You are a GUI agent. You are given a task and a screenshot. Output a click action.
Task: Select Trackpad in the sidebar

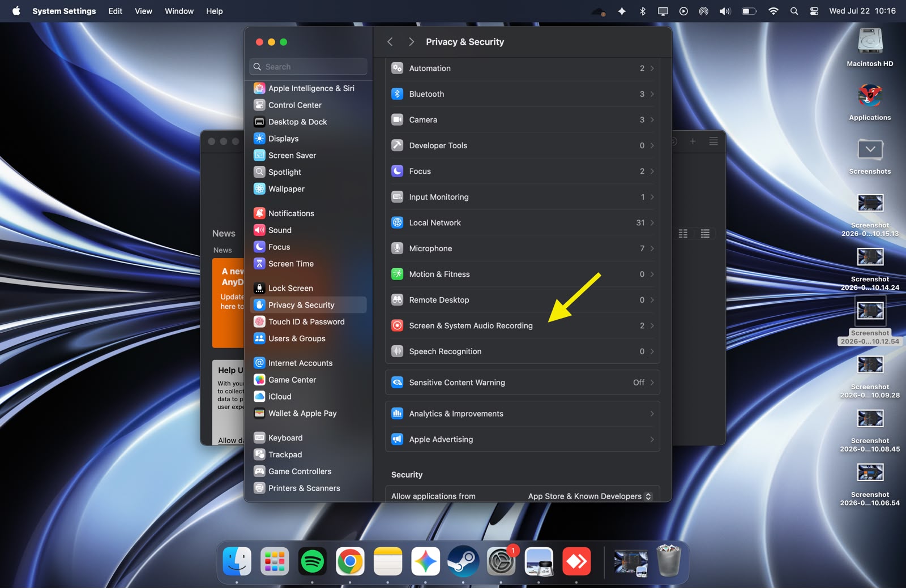click(308, 455)
